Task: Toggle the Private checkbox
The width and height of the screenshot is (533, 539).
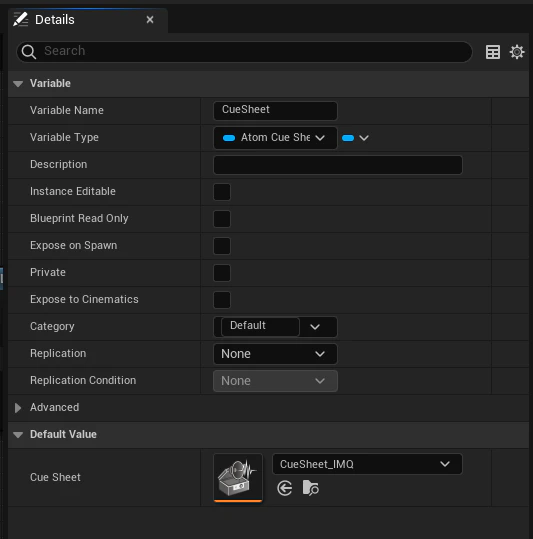Action: (x=222, y=273)
